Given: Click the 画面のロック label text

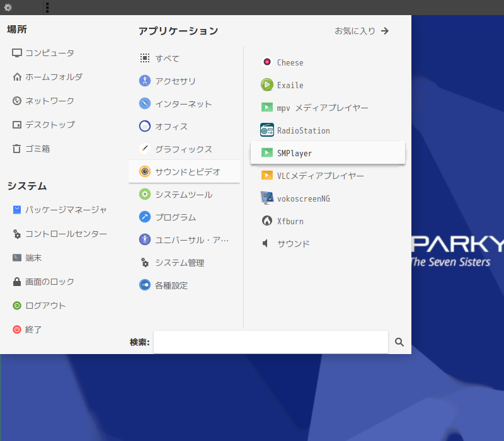Looking at the screenshot, I should click(50, 282).
